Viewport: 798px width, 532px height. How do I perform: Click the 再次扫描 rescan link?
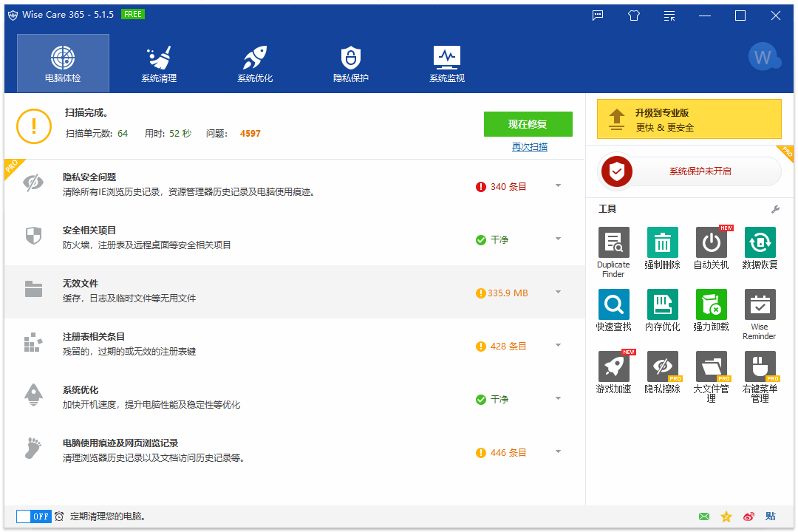coord(529,147)
